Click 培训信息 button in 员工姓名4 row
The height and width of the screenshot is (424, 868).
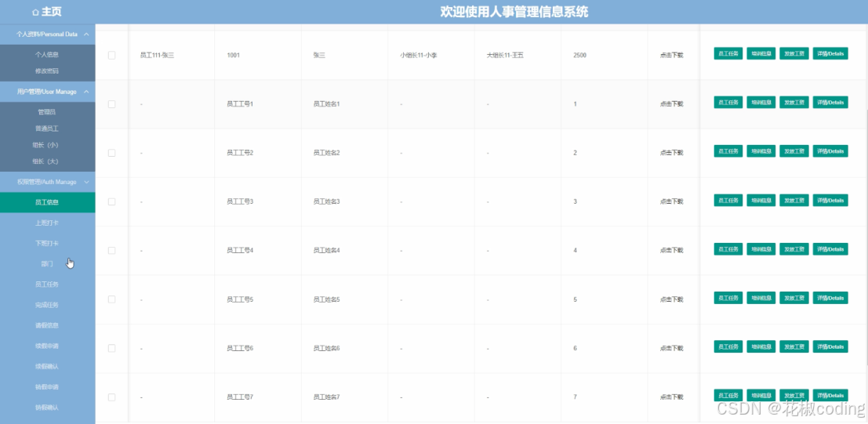(x=761, y=249)
